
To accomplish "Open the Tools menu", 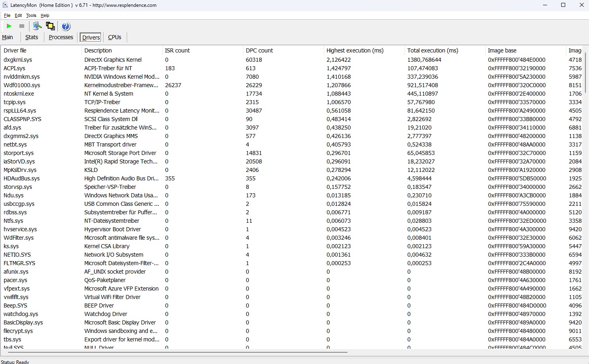I will click(31, 15).
